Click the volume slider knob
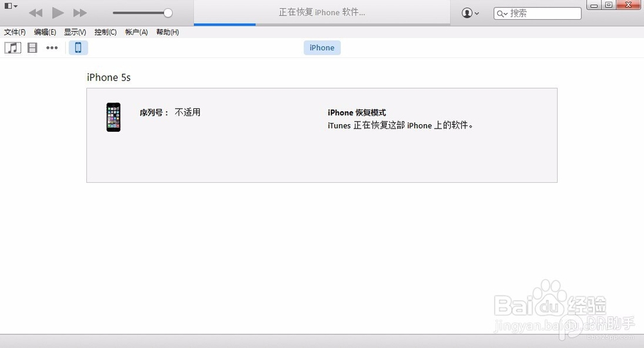Screen dimensions: 644x348 coord(167,13)
